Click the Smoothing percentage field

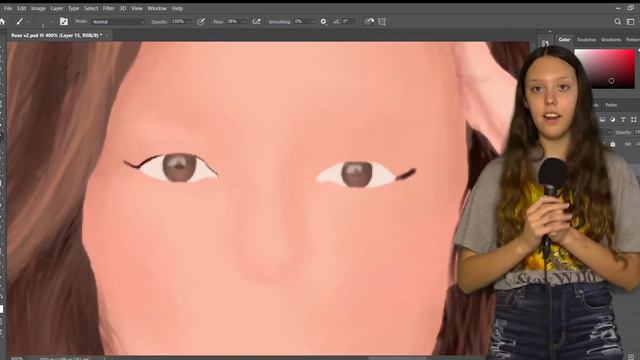point(300,22)
